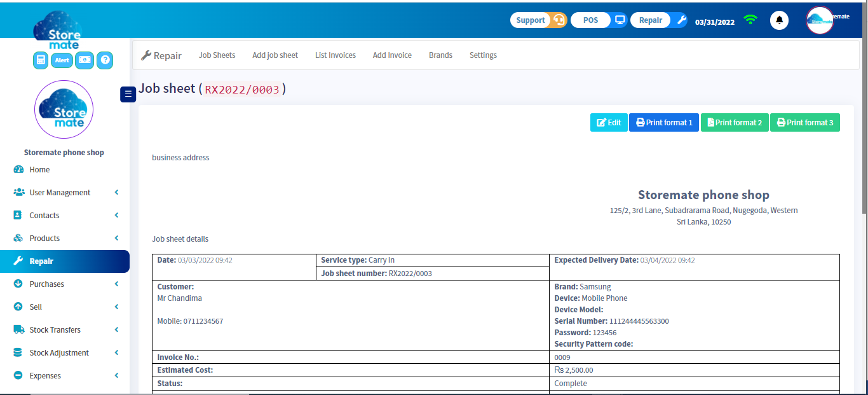Screen dimensions: 868x395
Task: Open the List Invoices tab
Action: pos(336,55)
